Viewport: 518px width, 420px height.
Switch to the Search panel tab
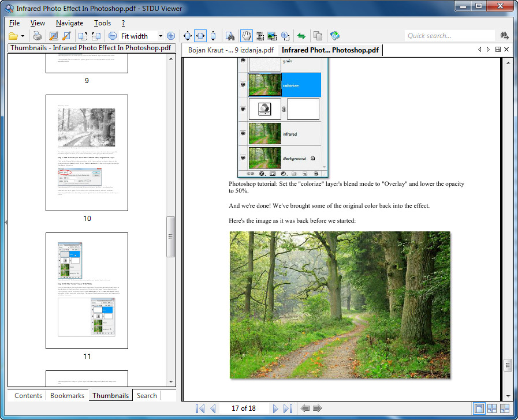(147, 396)
